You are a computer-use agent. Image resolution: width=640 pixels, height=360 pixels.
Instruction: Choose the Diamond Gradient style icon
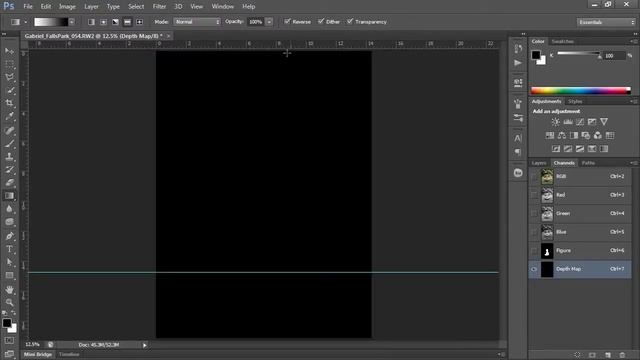pyautogui.click(x=140, y=22)
